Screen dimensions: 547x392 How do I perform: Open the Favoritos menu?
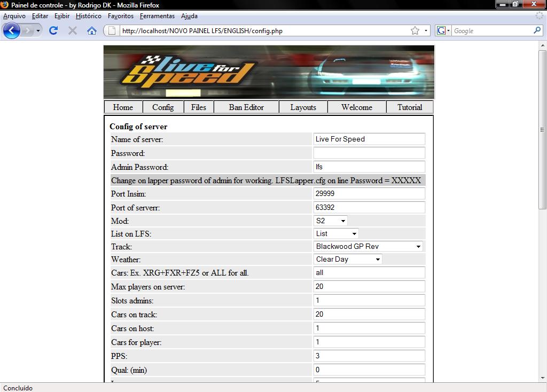(121, 16)
